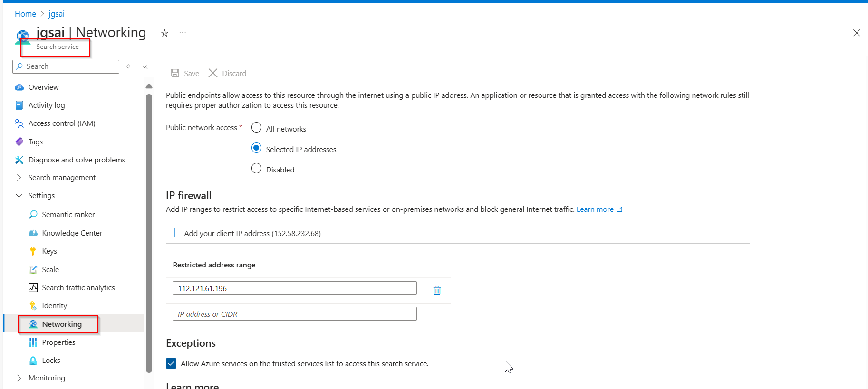Open Tags in the left menu
868x389 pixels.
[x=36, y=142]
